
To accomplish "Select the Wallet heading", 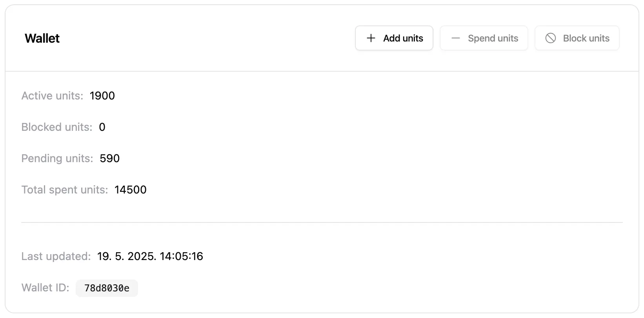I will [x=42, y=38].
